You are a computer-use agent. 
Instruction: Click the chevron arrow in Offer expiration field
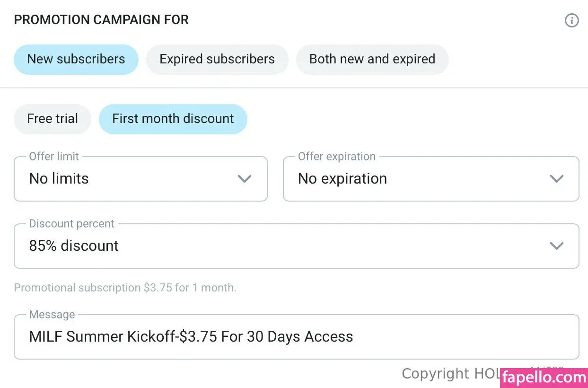click(556, 179)
